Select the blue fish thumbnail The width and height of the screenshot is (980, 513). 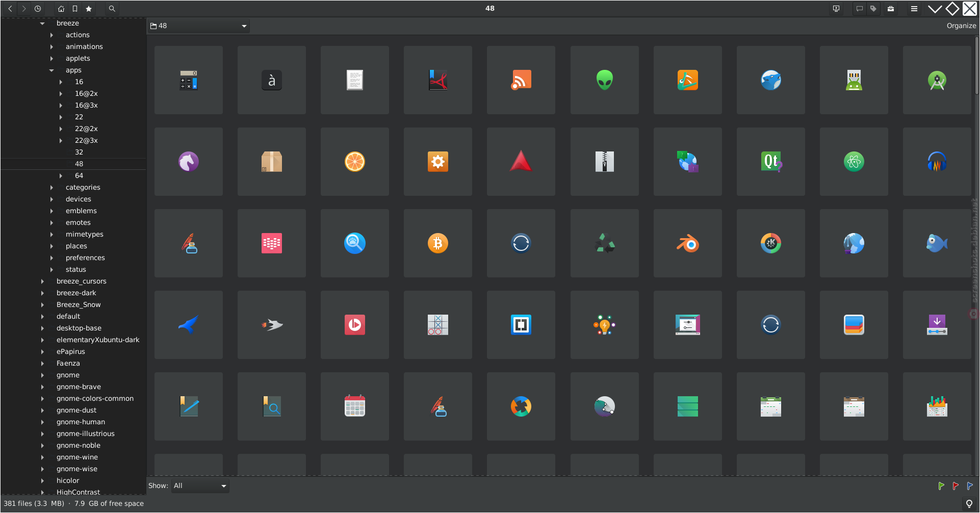pyautogui.click(x=937, y=243)
